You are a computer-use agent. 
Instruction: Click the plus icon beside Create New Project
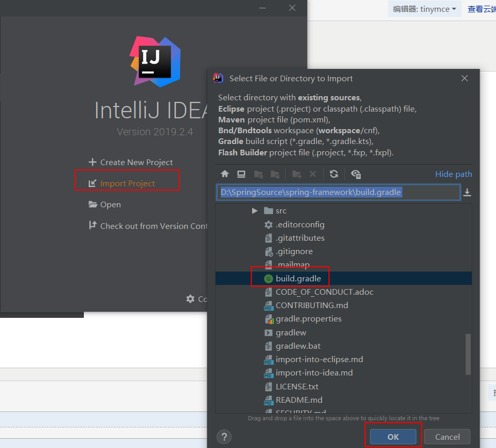tap(93, 162)
